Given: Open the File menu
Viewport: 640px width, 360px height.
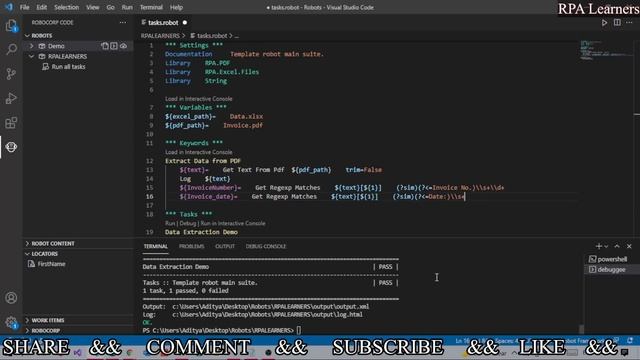Looking at the screenshot, I should (24, 7).
